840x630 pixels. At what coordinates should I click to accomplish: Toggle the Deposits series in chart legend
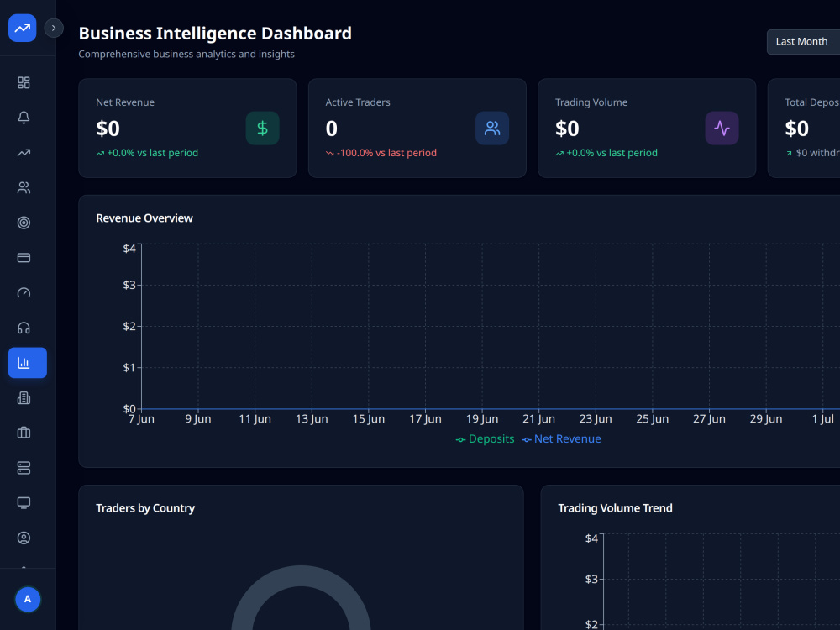pos(485,439)
